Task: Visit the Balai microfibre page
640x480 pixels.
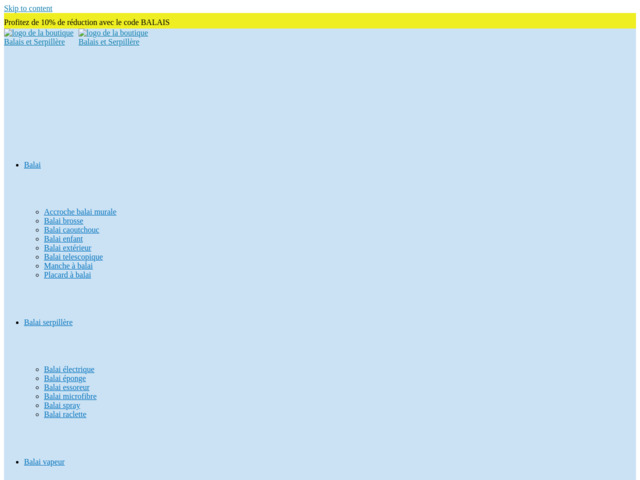Action: pos(70,396)
